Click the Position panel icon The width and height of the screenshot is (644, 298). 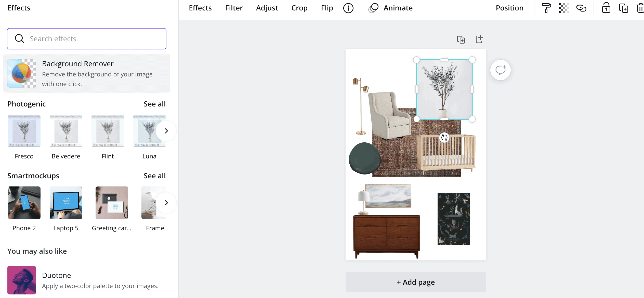click(x=509, y=8)
